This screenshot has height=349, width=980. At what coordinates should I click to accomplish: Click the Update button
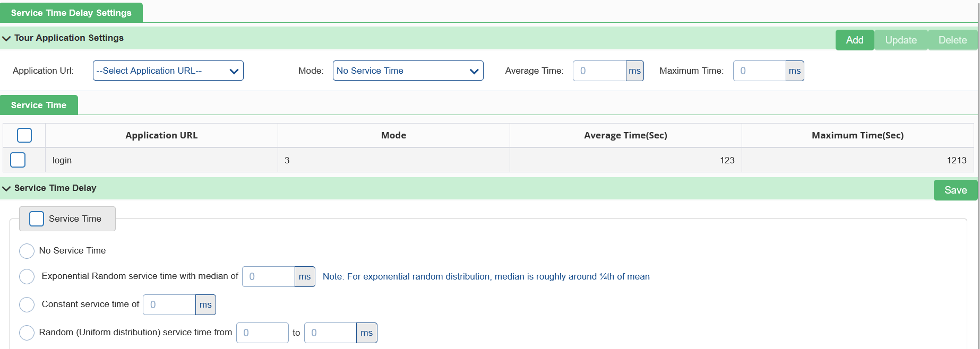pyautogui.click(x=901, y=40)
